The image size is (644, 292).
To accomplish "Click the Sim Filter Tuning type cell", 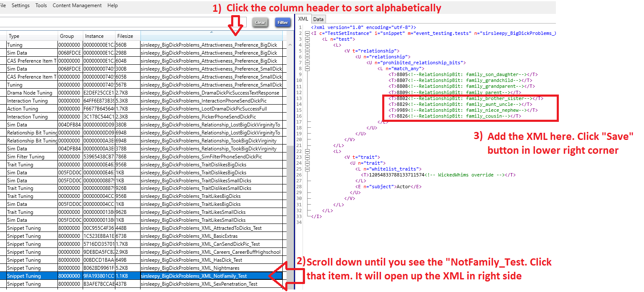I will coord(32,157).
